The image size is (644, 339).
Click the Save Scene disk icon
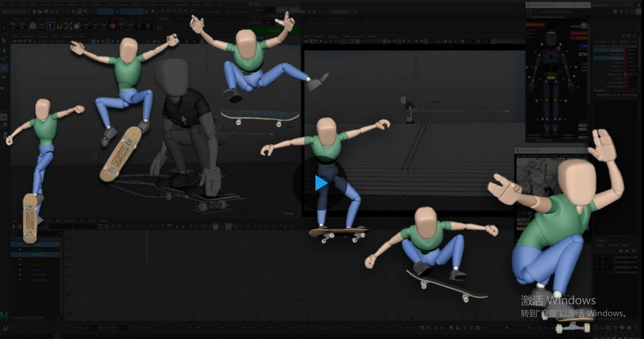point(47,12)
